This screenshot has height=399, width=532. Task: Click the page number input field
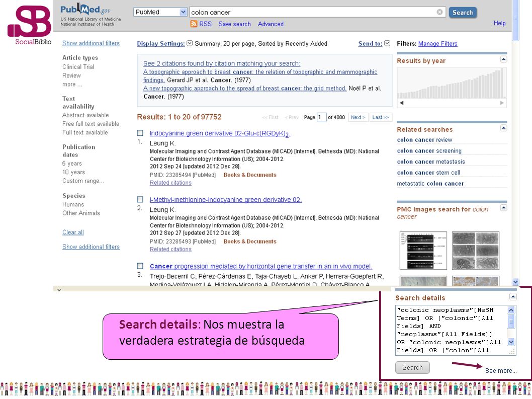(x=321, y=117)
